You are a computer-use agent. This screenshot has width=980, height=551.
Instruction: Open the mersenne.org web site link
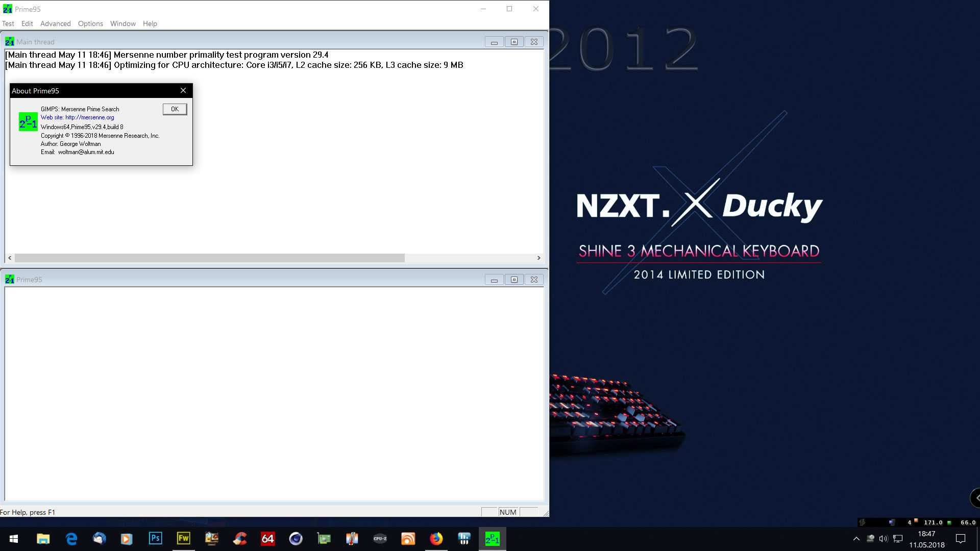pyautogui.click(x=89, y=117)
